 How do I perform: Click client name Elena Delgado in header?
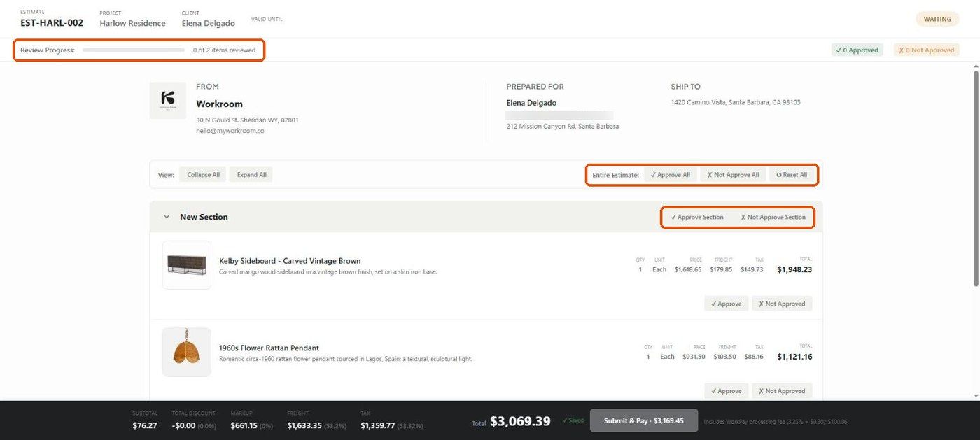[209, 23]
